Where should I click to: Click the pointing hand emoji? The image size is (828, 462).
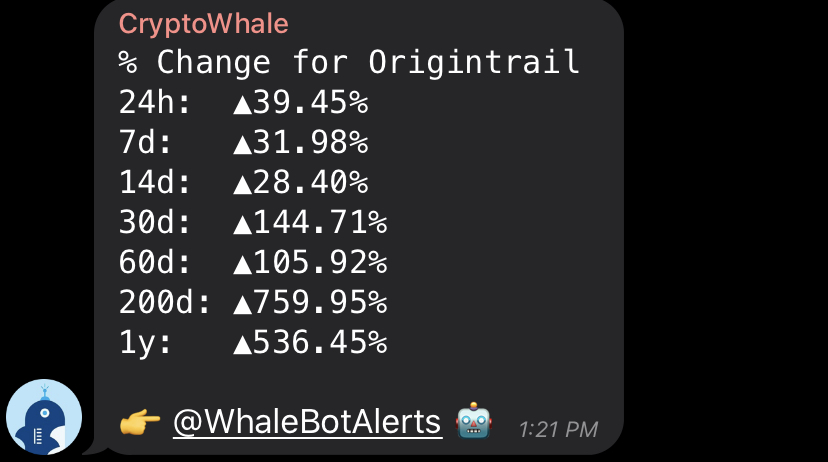pyautogui.click(x=140, y=422)
